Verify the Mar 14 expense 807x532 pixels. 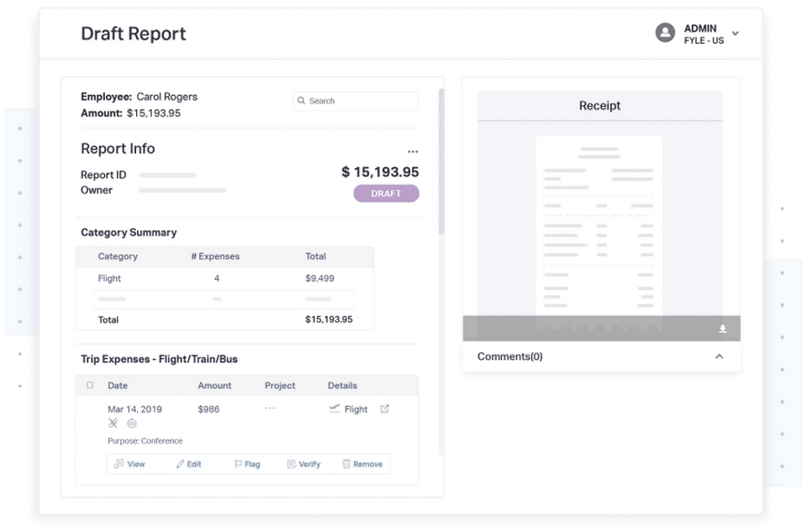point(303,464)
